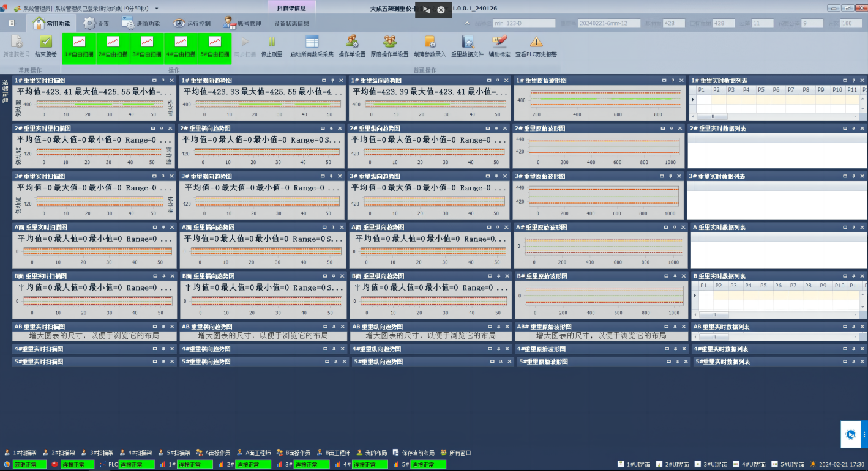Open the 运行控制 ribbon tab

[x=191, y=23]
